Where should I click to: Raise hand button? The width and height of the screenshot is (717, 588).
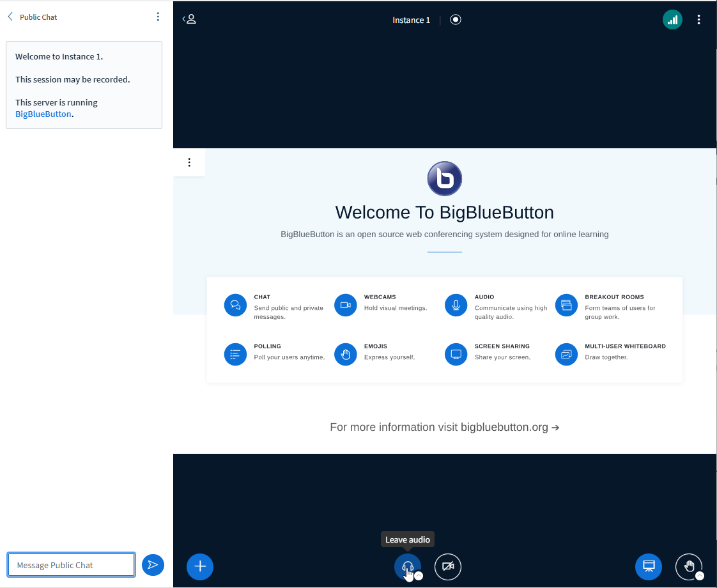click(689, 566)
